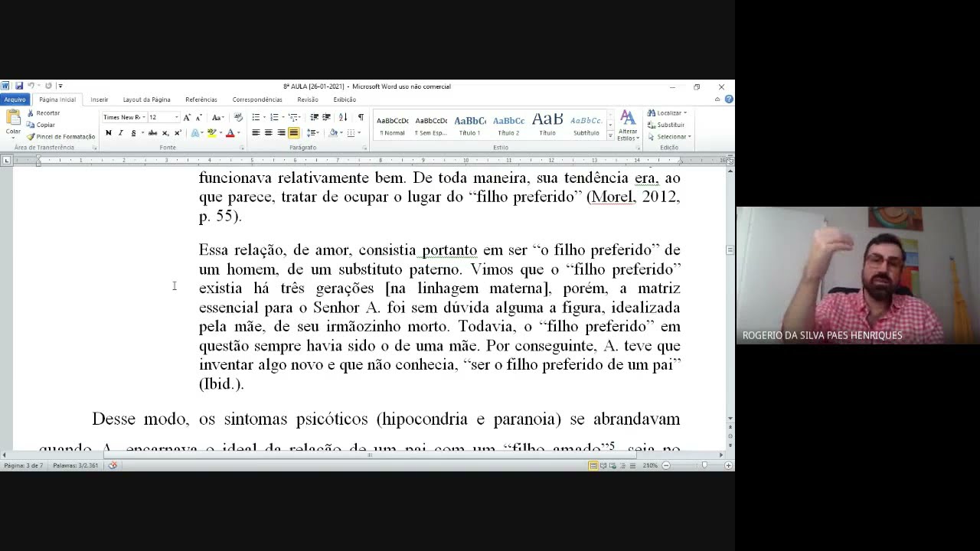980x551 pixels.
Task: Click Localizar find button
Action: 667,113
